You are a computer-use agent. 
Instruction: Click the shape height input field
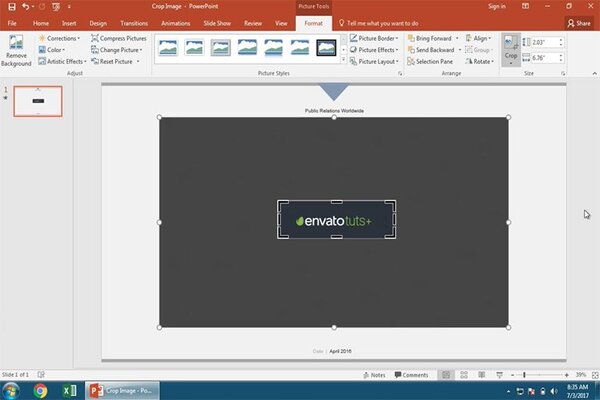(545, 42)
